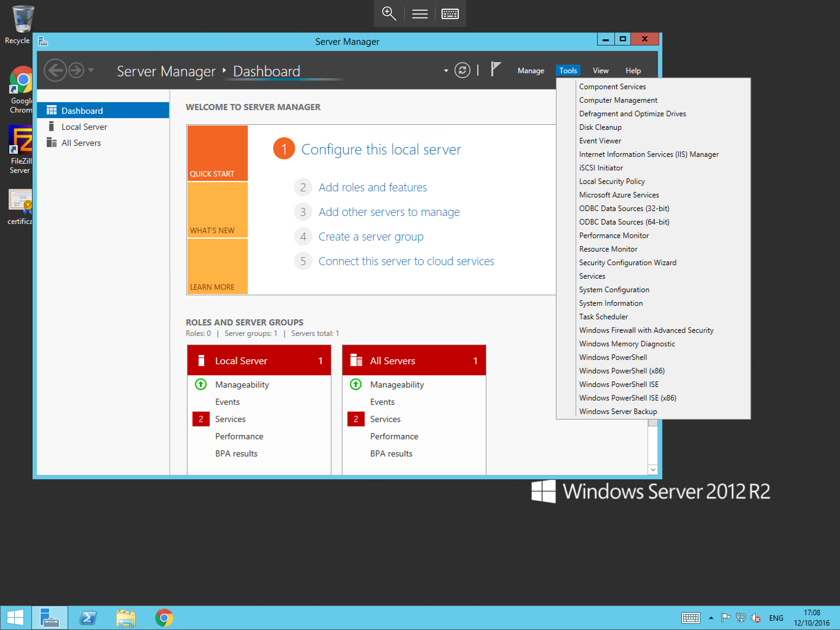Open the All Servers tile header
Screen dimensions: 840x630
414,361
